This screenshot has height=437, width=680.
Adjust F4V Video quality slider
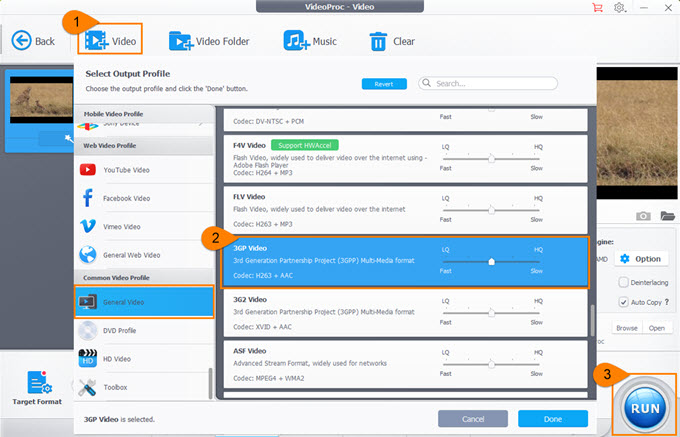point(491,159)
